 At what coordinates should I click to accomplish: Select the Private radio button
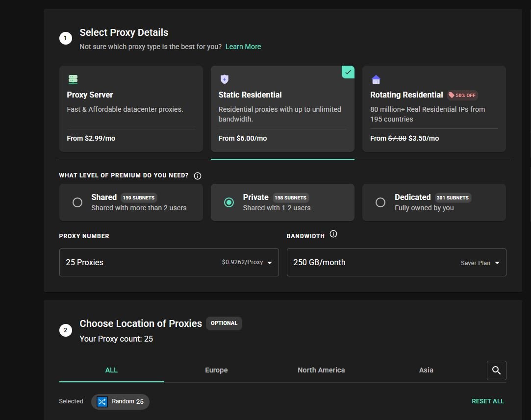pos(229,202)
